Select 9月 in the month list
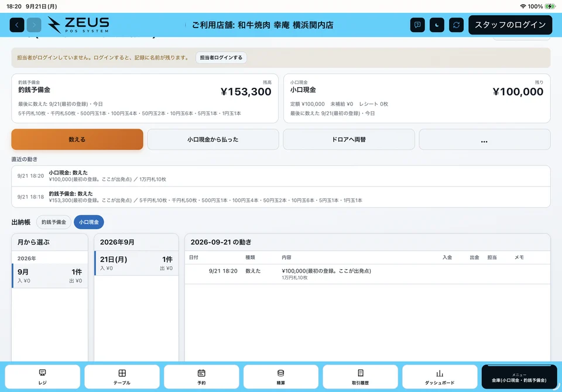Image resolution: width=562 pixels, height=392 pixels. click(50, 276)
